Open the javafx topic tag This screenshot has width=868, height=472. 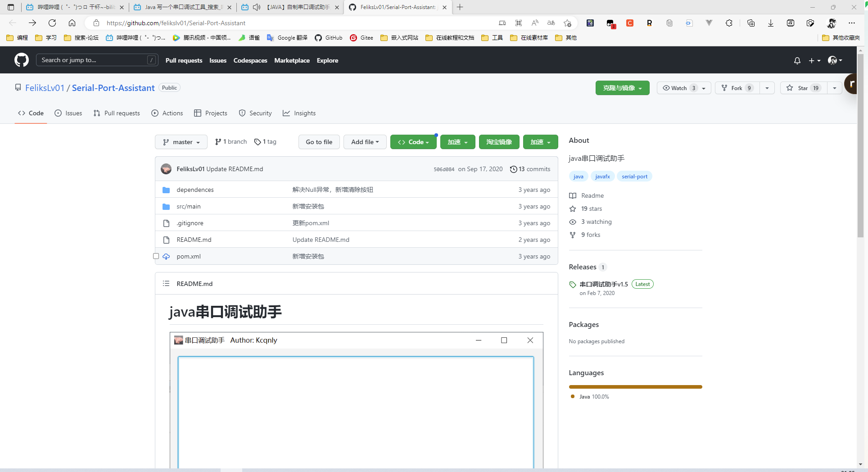(602, 177)
